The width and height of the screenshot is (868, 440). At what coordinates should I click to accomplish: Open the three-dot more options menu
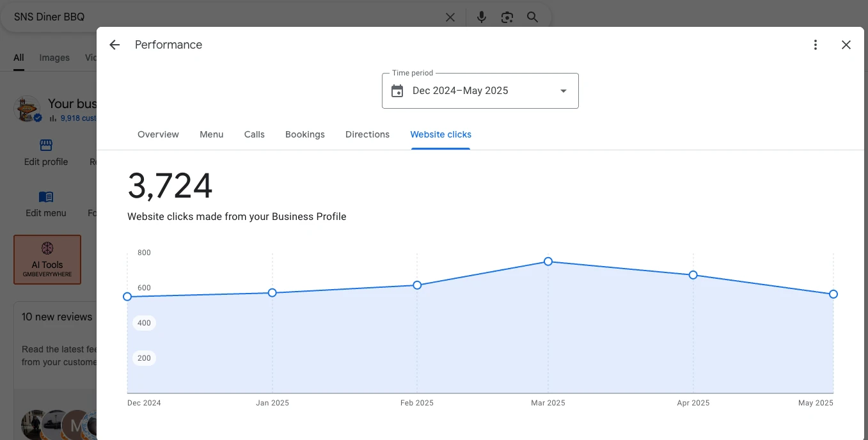(815, 45)
